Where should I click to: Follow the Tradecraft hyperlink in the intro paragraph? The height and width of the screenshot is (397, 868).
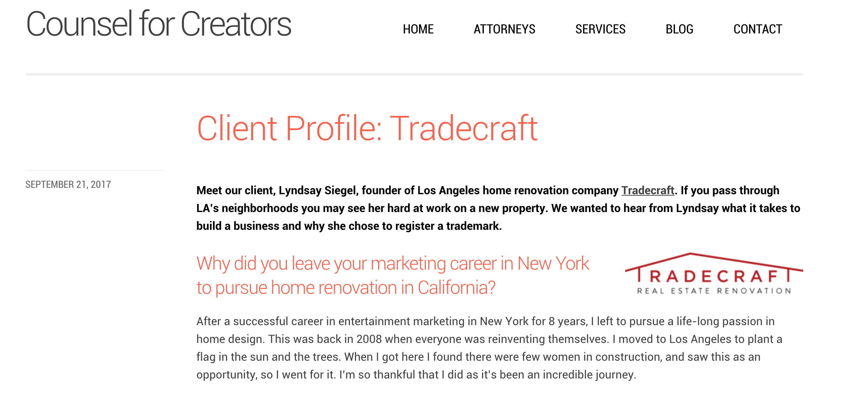(648, 190)
